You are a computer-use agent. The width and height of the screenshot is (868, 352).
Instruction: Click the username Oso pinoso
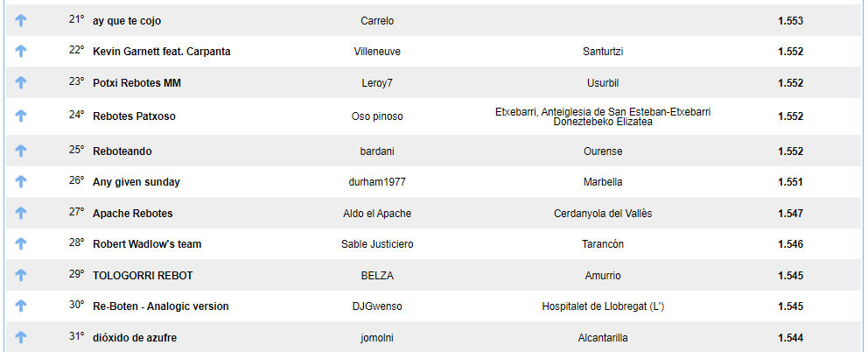377,116
